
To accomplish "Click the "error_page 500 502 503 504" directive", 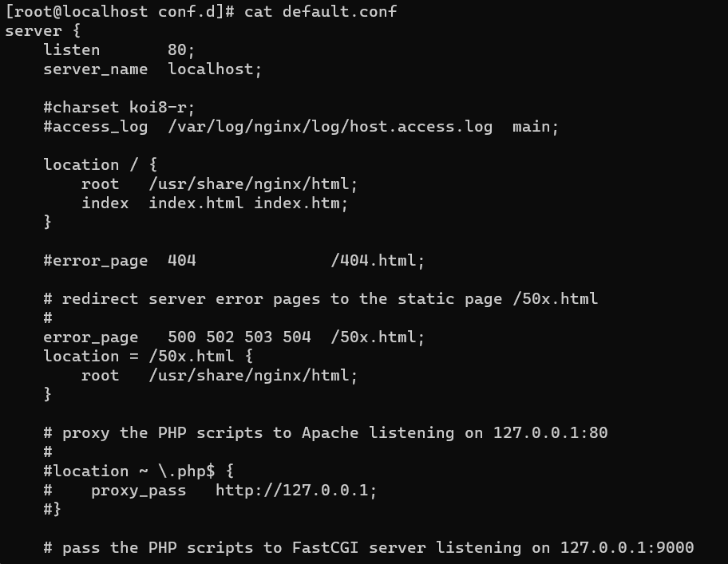I will (x=177, y=337).
